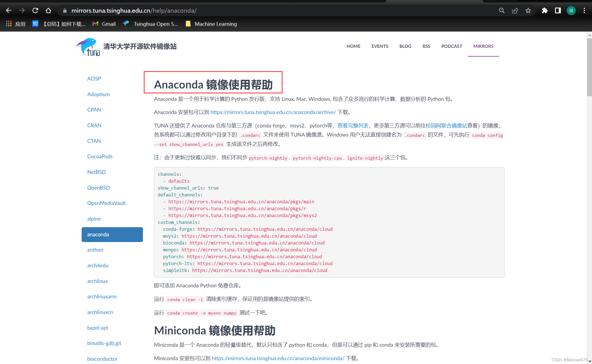Click the share page icon
Screen dimensions: 592x364
515,10
